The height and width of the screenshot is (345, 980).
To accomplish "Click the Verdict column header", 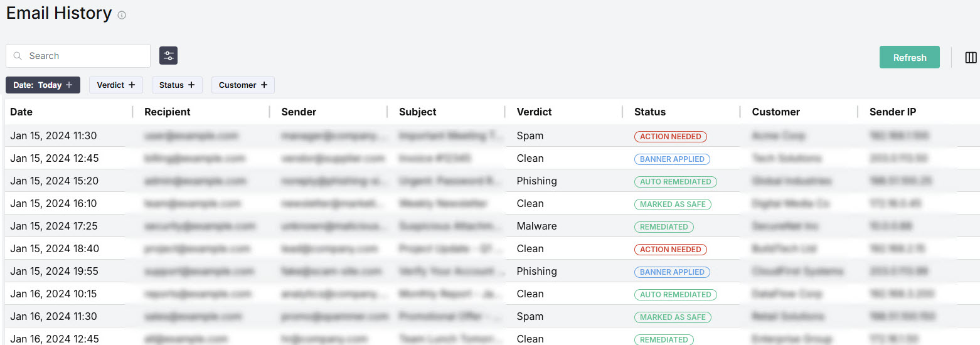I will (x=534, y=112).
